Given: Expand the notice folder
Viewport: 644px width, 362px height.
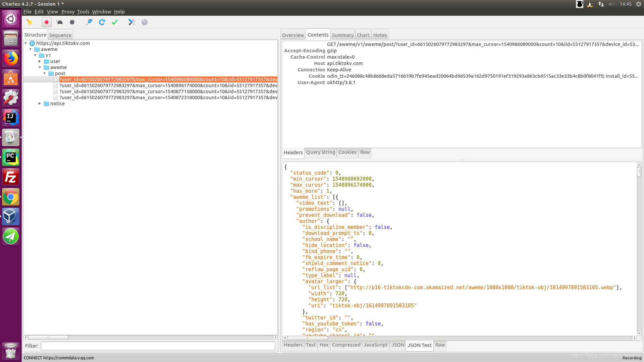Looking at the screenshot, I should [x=40, y=104].
